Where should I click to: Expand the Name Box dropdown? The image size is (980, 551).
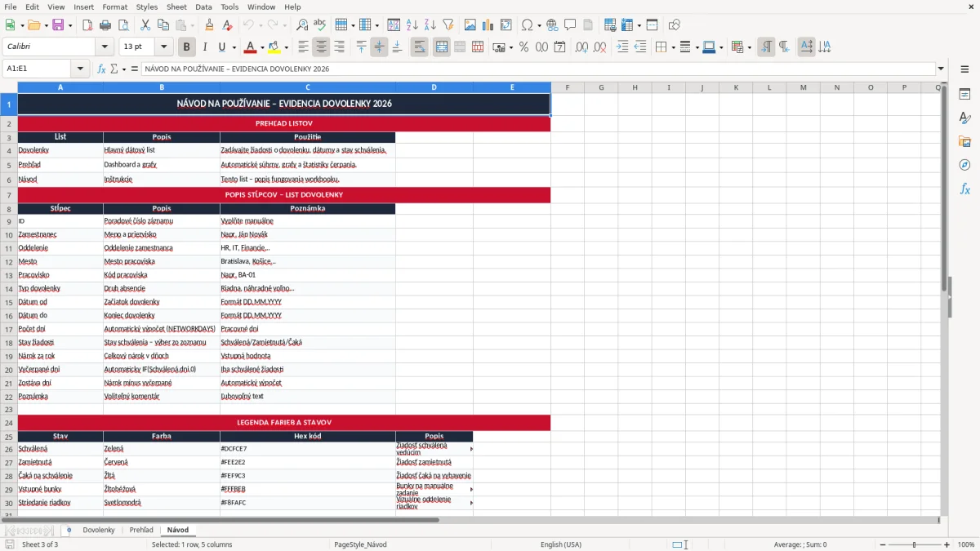(x=80, y=69)
